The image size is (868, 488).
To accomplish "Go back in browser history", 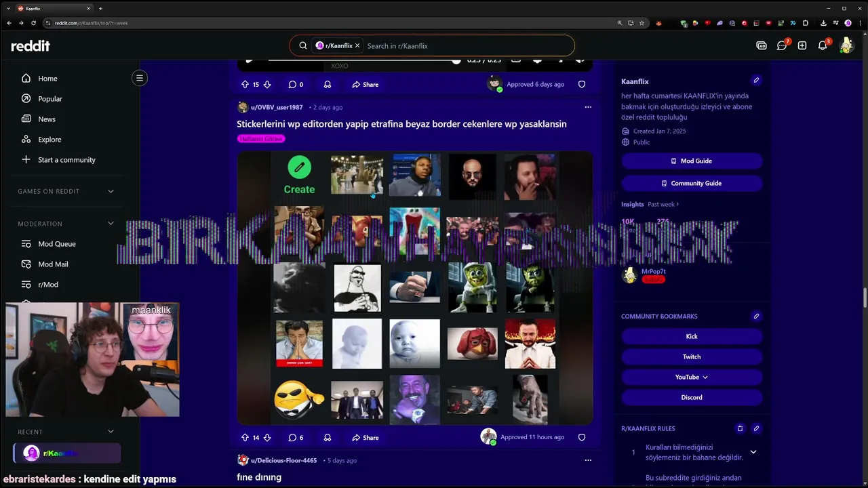I will [9, 23].
